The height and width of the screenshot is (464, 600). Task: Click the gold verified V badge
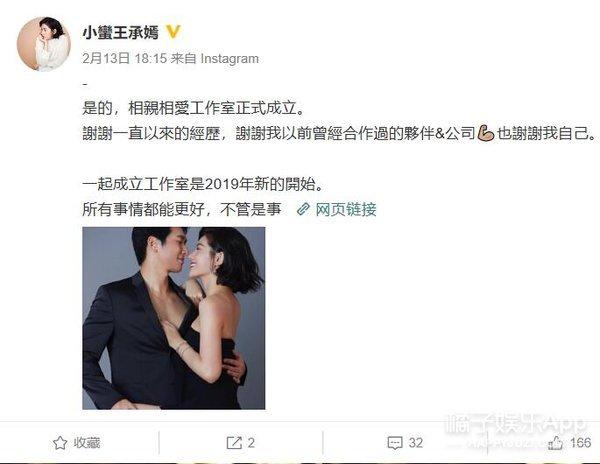click(x=173, y=32)
